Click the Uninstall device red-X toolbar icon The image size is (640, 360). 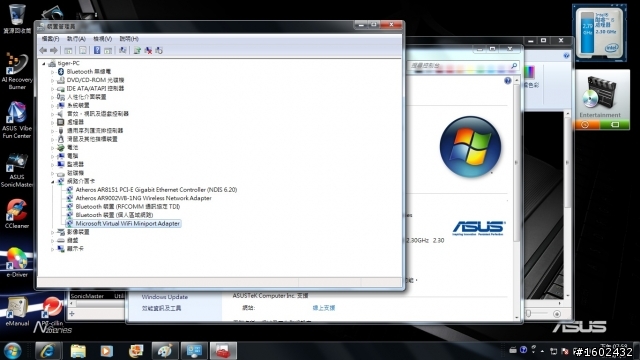(x=148, y=50)
